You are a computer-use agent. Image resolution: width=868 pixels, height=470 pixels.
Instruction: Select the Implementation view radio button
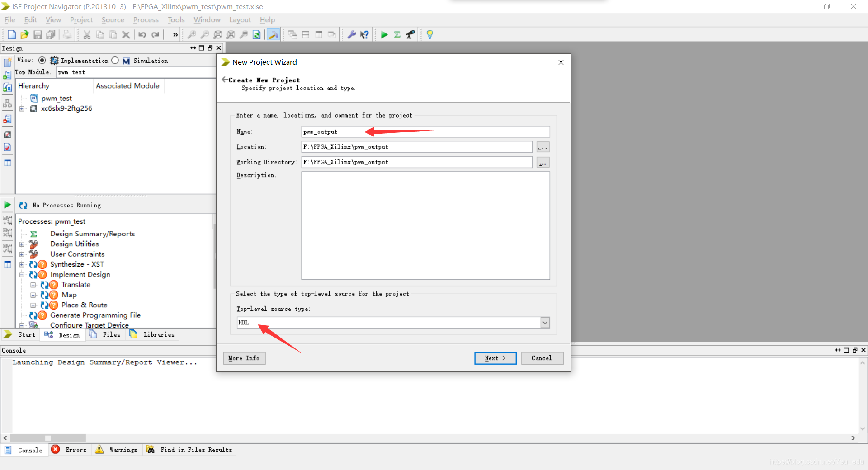(42, 61)
